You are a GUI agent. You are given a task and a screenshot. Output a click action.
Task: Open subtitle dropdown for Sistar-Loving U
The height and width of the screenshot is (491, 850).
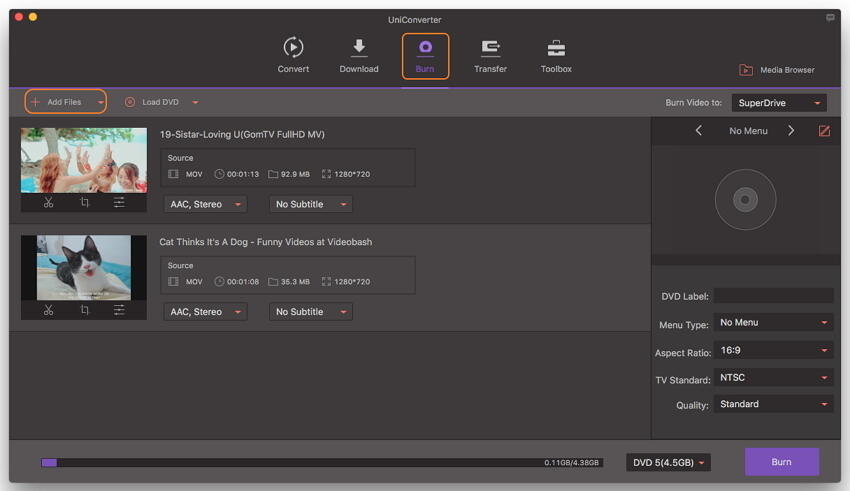311,204
